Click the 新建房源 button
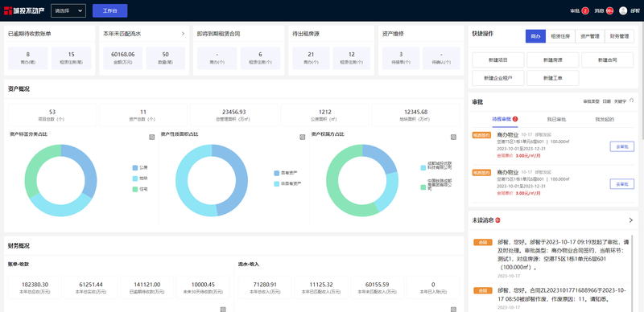Screen dimensions: 644x312 [553, 60]
